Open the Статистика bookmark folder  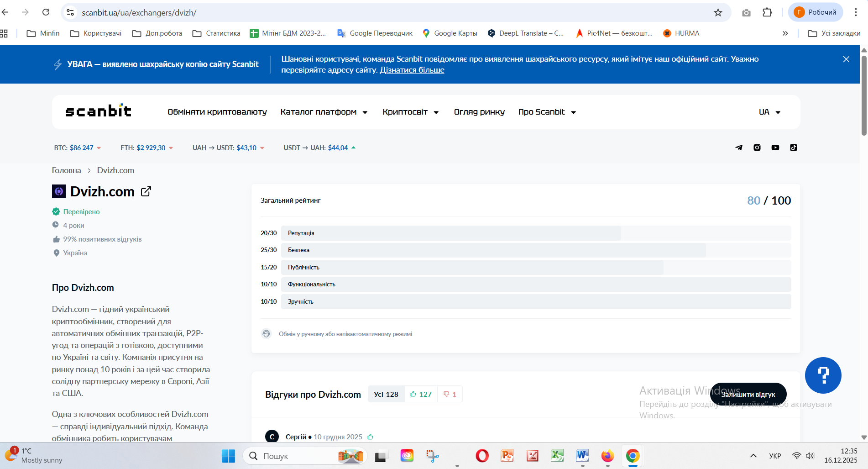(x=216, y=33)
